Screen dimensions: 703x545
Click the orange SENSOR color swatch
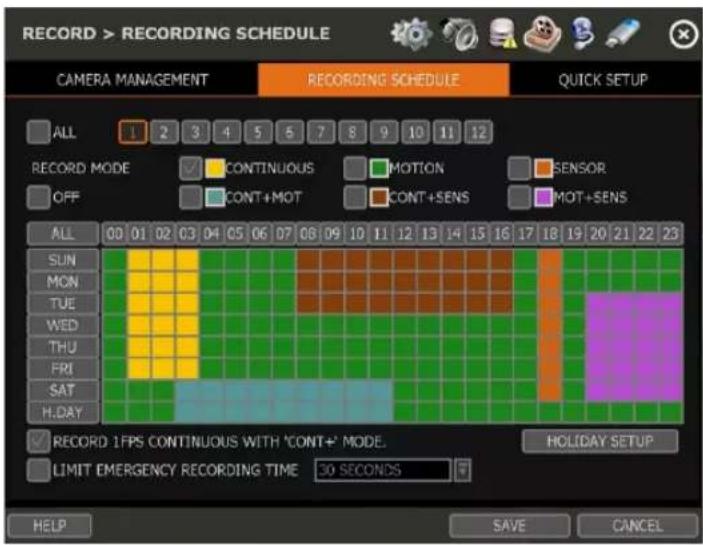[543, 169]
